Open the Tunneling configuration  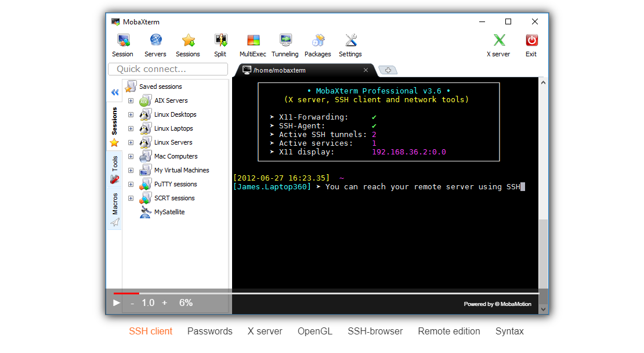coord(285,45)
